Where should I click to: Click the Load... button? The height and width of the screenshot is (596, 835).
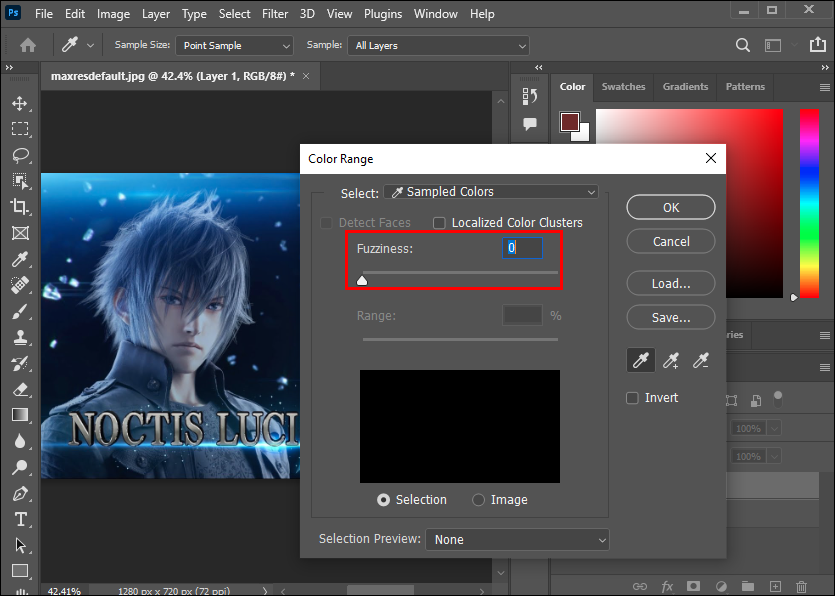671,283
